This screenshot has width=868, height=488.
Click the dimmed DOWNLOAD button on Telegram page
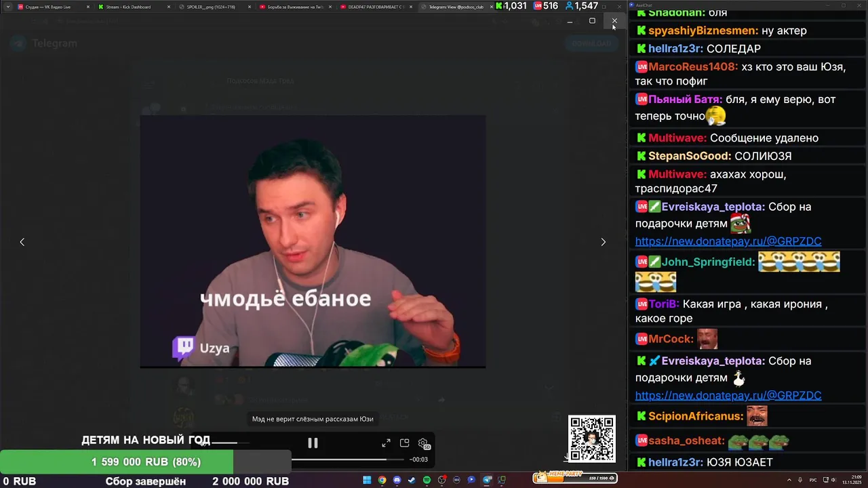[x=591, y=43]
